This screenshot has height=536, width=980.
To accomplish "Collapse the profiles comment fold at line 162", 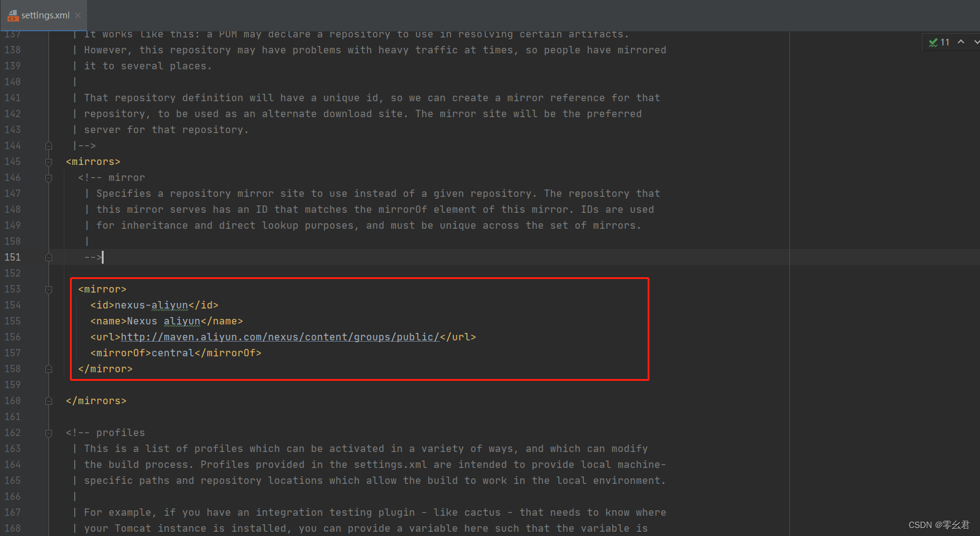I will [48, 433].
